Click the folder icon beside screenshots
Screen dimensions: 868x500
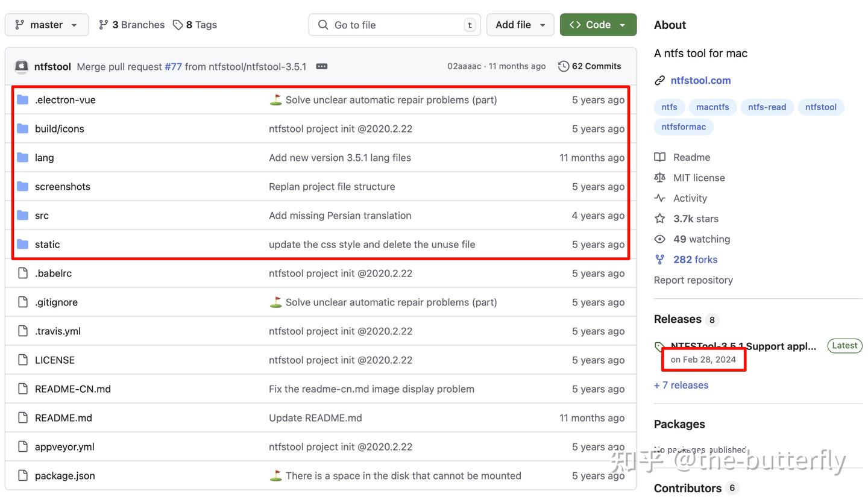[x=23, y=187]
